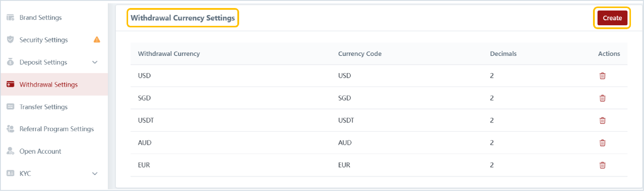Click the Withdrawal Currency column header
Screen dimensions: 644x191
(169, 54)
